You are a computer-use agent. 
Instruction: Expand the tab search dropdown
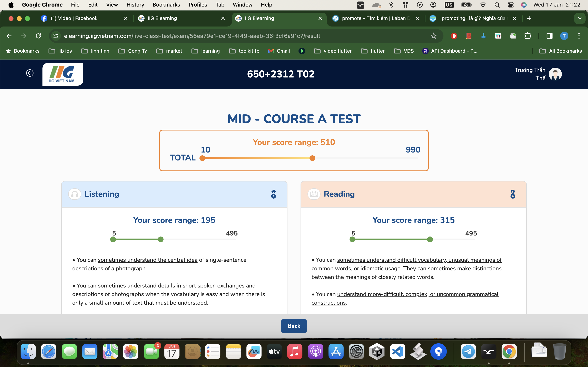580,18
